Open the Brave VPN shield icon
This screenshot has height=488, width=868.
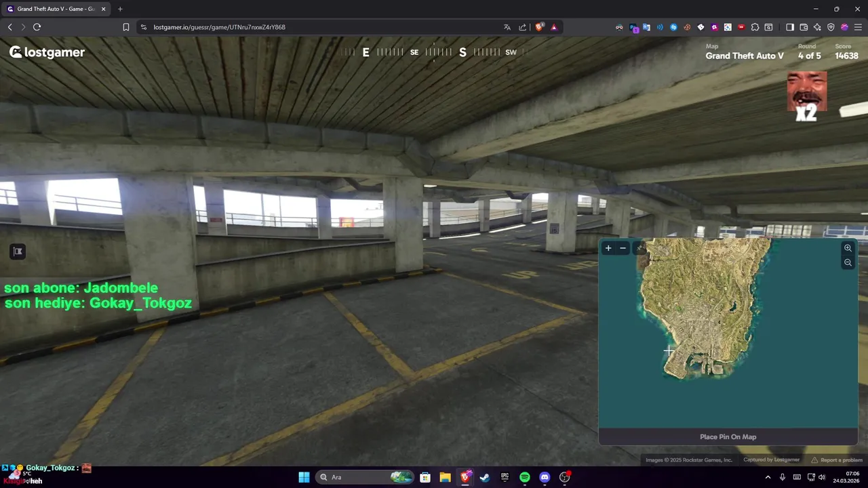click(831, 27)
